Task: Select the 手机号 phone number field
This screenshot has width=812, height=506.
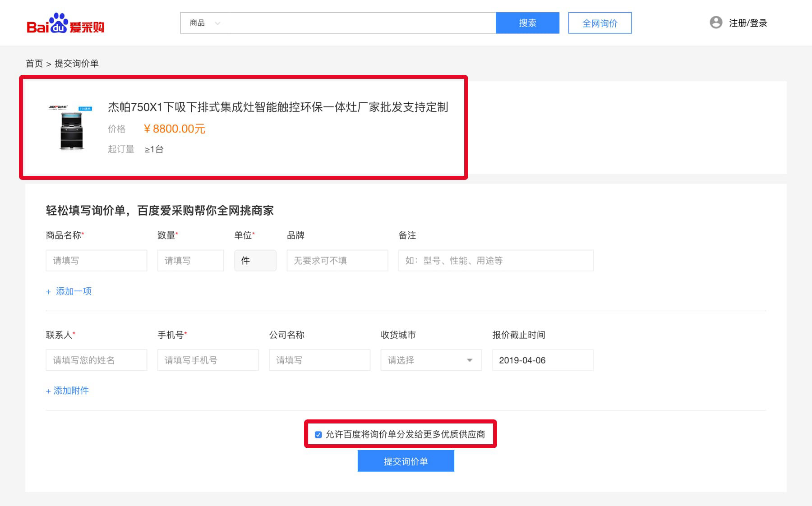Action: tap(208, 360)
